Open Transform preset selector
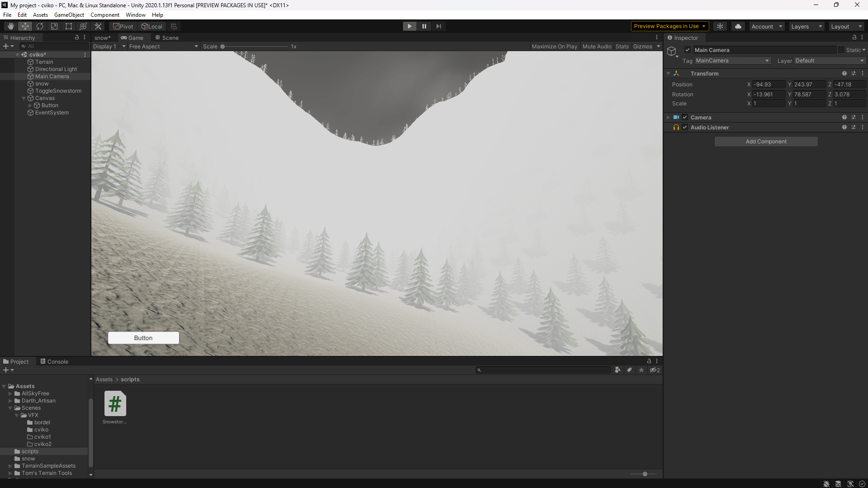The width and height of the screenshot is (868, 488). click(x=854, y=73)
